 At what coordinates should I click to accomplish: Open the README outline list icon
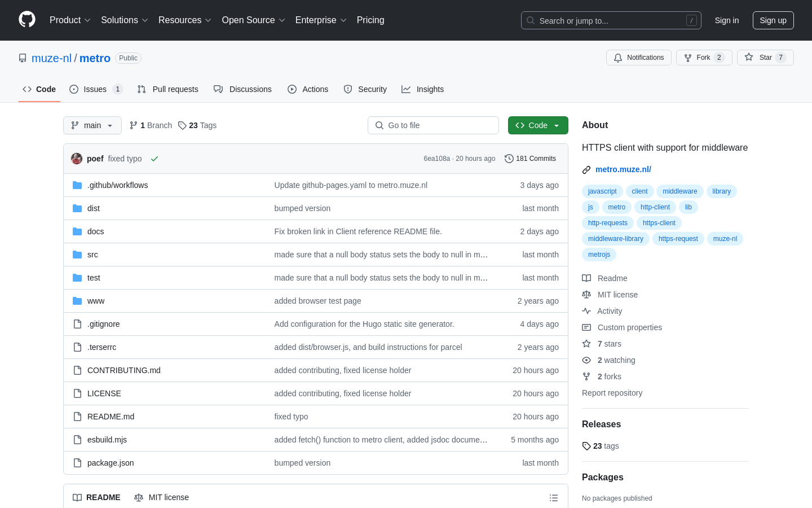pyautogui.click(x=554, y=498)
